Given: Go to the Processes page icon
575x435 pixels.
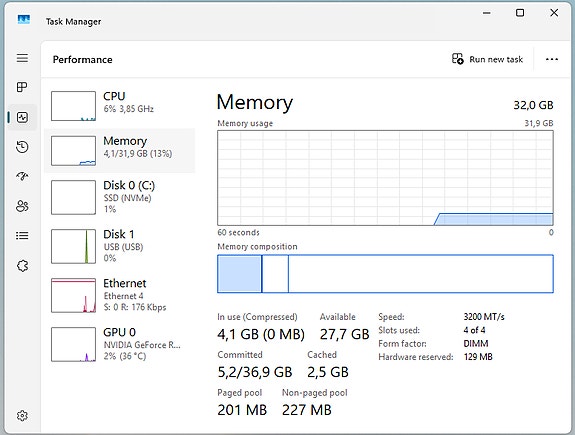Looking at the screenshot, I should coord(22,87).
